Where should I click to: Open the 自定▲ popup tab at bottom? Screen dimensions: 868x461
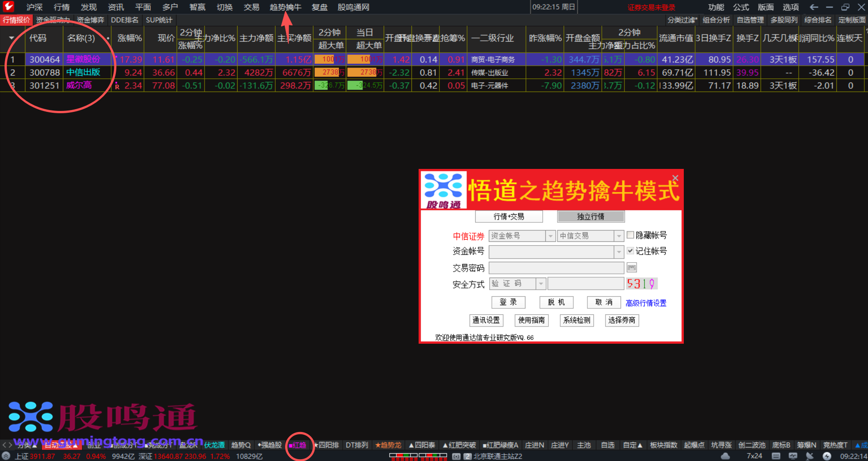[632, 445]
